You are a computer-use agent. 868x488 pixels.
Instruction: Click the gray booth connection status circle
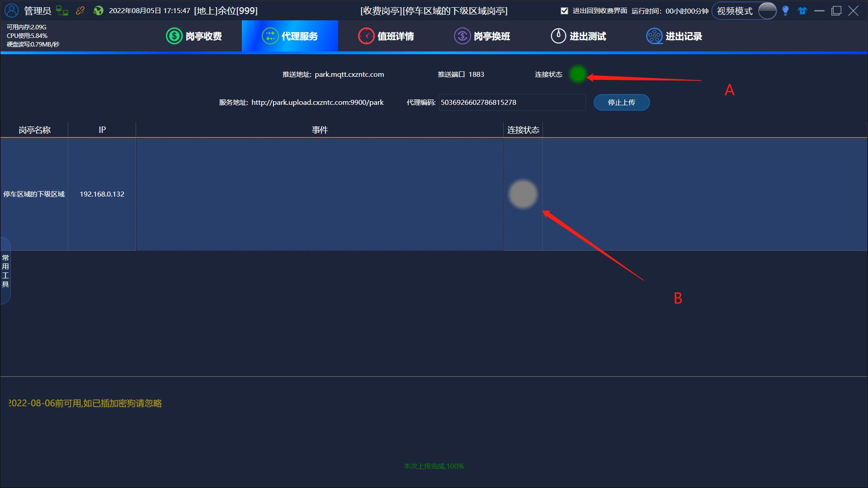tap(523, 194)
